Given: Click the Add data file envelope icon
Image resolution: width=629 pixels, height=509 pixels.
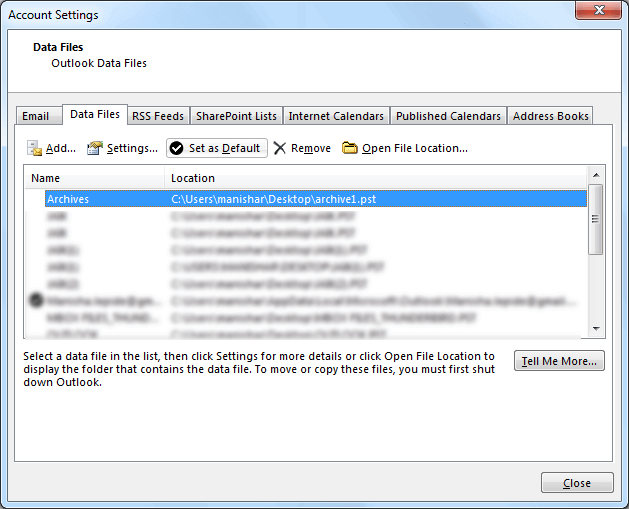Looking at the screenshot, I should point(34,148).
